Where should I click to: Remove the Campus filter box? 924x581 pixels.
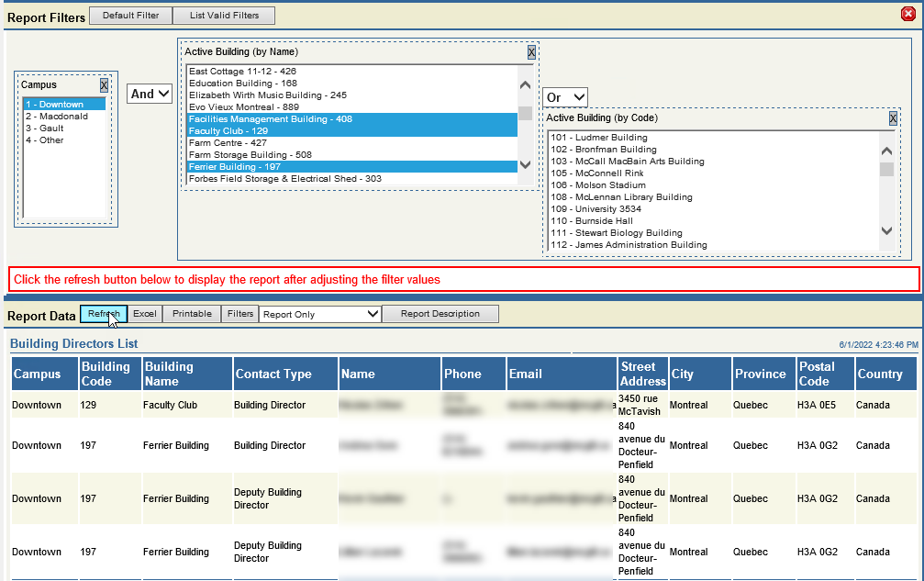(104, 85)
